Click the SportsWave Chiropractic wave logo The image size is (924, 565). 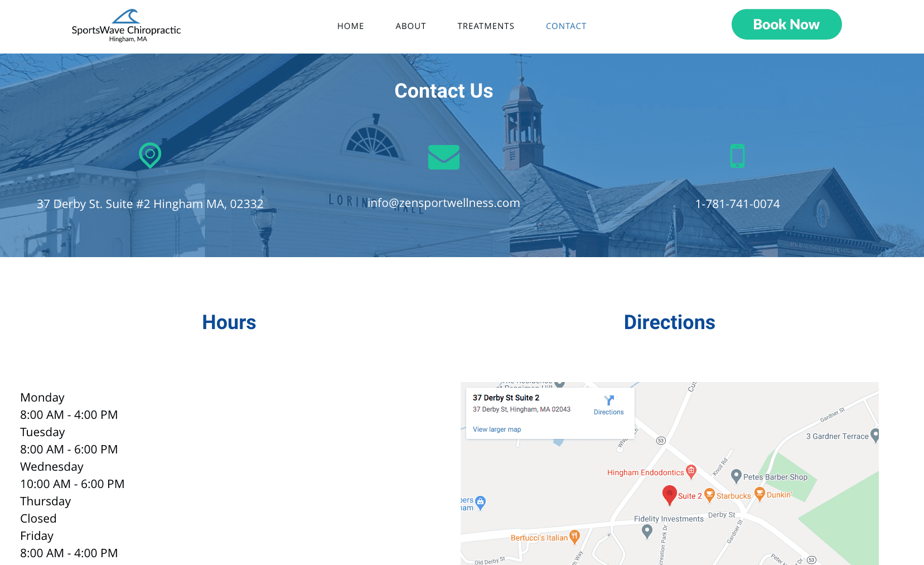tap(126, 17)
